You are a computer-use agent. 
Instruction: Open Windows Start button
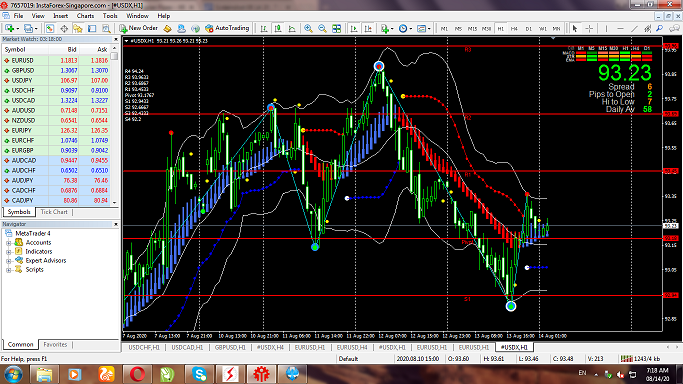(x=13, y=374)
